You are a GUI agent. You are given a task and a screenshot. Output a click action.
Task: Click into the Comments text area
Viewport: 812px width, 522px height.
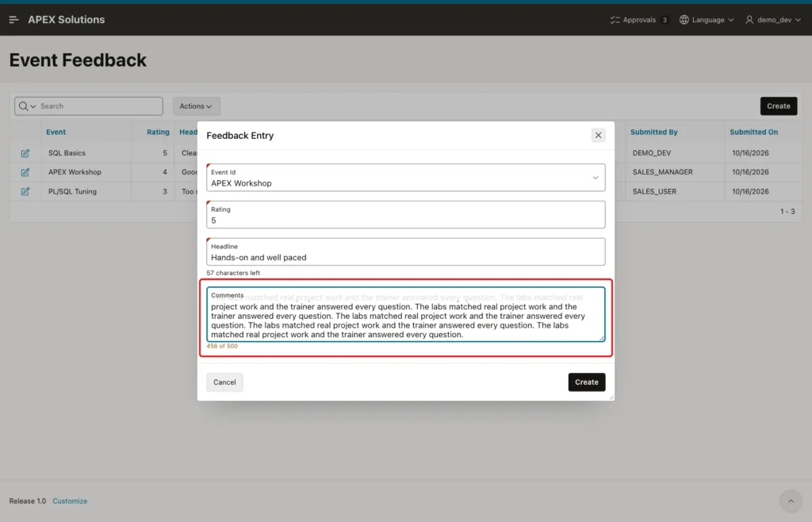(x=405, y=315)
